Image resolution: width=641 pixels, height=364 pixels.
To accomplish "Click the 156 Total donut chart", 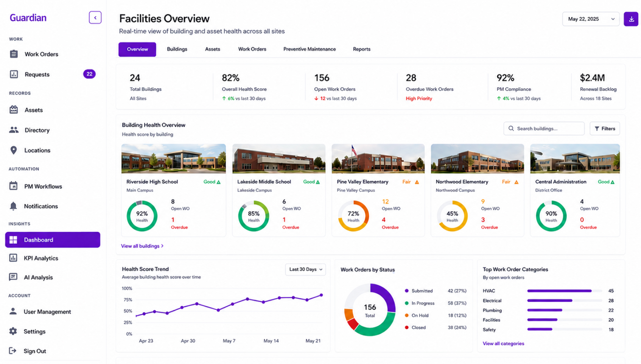I will tap(370, 310).
